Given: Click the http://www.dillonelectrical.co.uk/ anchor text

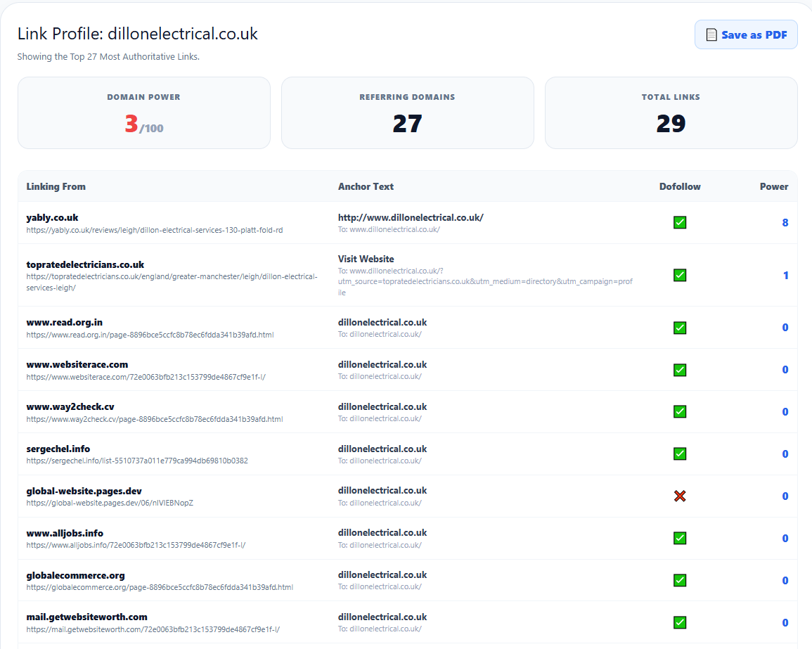Looking at the screenshot, I should tap(411, 217).
